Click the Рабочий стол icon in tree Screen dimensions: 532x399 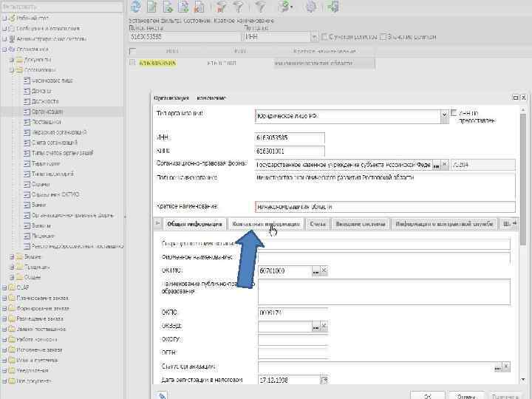point(12,18)
